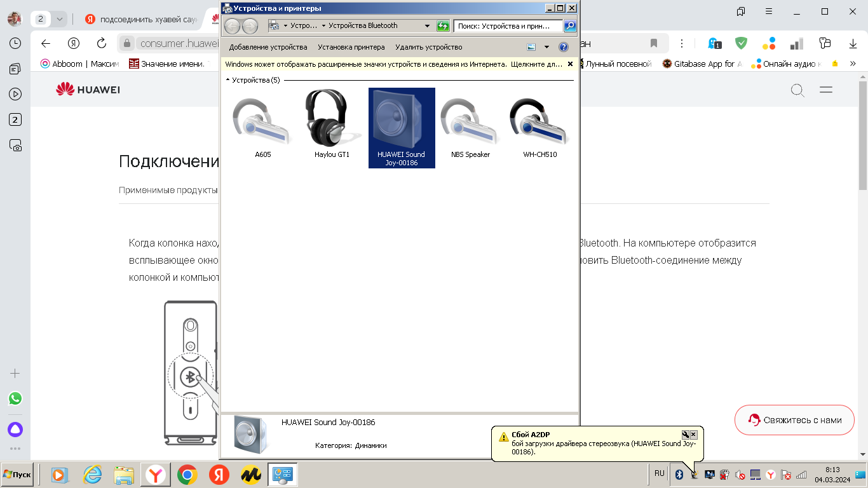Image resolution: width=868 pixels, height=488 pixels.
Task: Select the WH-CH510 headset device
Action: pyautogui.click(x=539, y=128)
